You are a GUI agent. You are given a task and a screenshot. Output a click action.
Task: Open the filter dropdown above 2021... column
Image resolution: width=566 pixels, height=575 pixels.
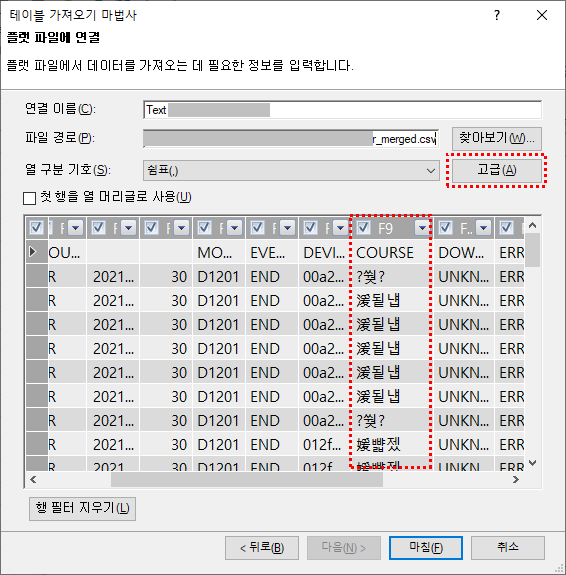pos(128,228)
